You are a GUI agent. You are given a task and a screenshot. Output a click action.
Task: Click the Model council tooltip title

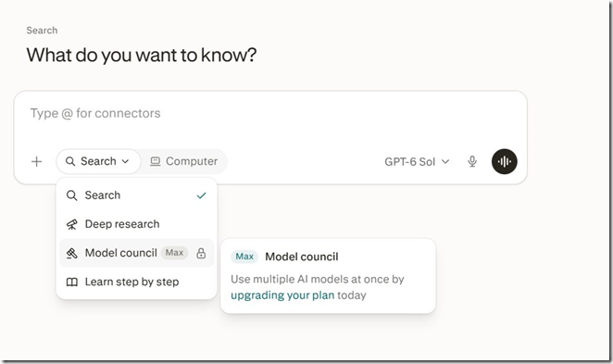coord(302,257)
